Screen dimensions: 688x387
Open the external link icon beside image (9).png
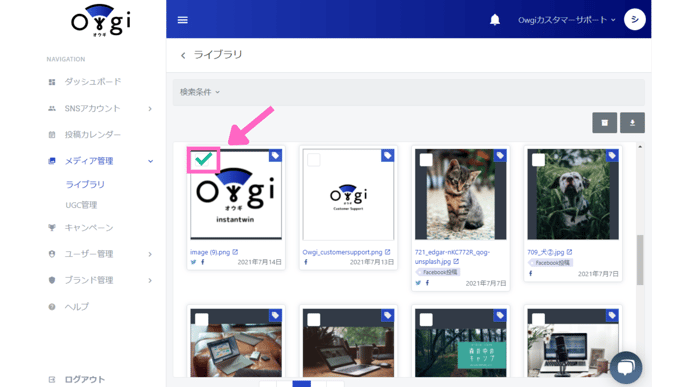pyautogui.click(x=235, y=252)
